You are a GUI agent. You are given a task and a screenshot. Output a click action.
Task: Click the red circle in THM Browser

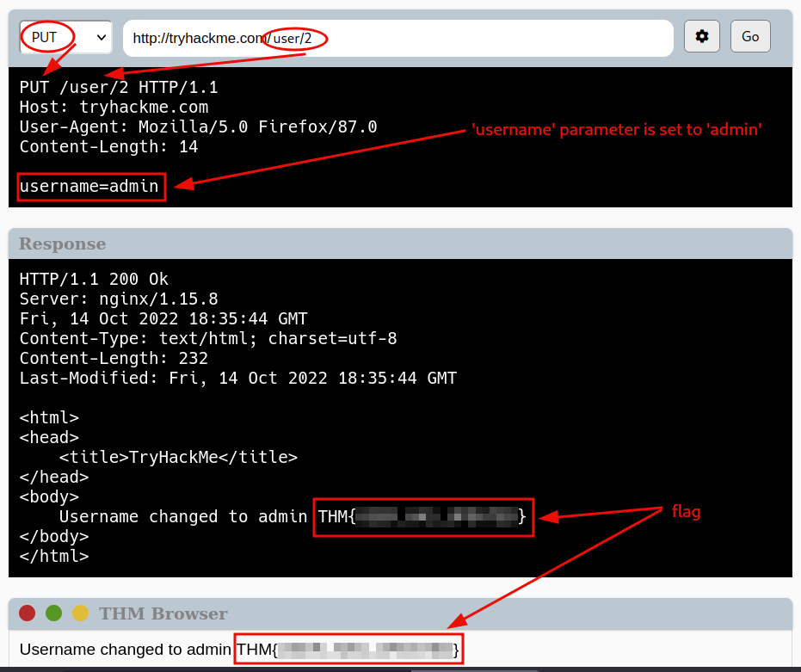[28, 613]
